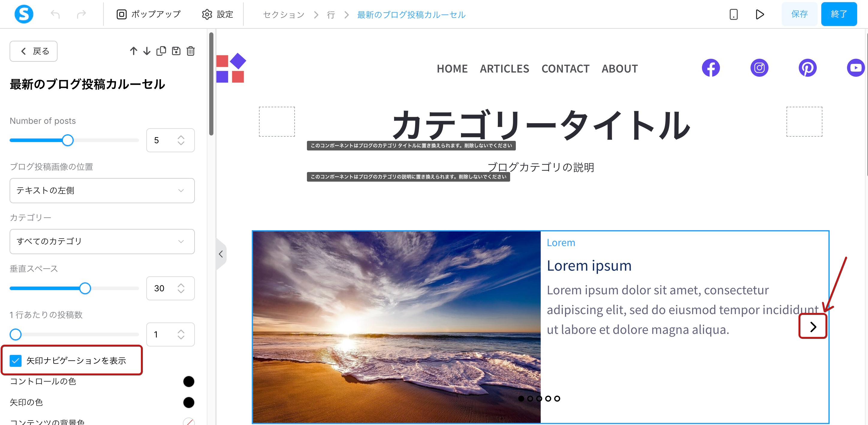Viewport: 868px width, 425px height.
Task: Click the play preview icon
Action: 759,14
